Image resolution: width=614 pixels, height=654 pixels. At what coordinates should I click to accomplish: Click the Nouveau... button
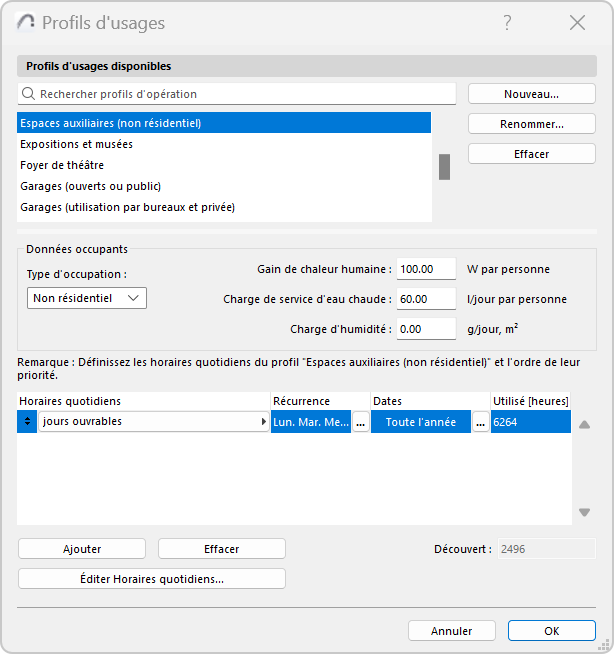tap(531, 94)
